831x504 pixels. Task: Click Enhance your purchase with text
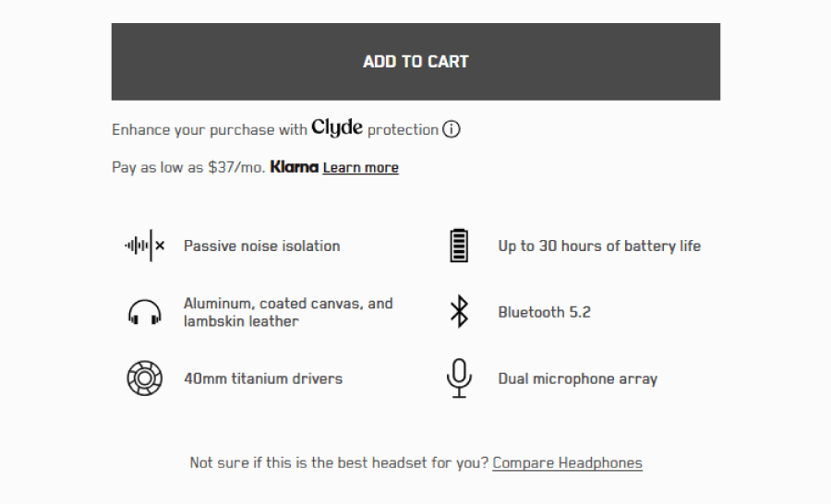[210, 130]
